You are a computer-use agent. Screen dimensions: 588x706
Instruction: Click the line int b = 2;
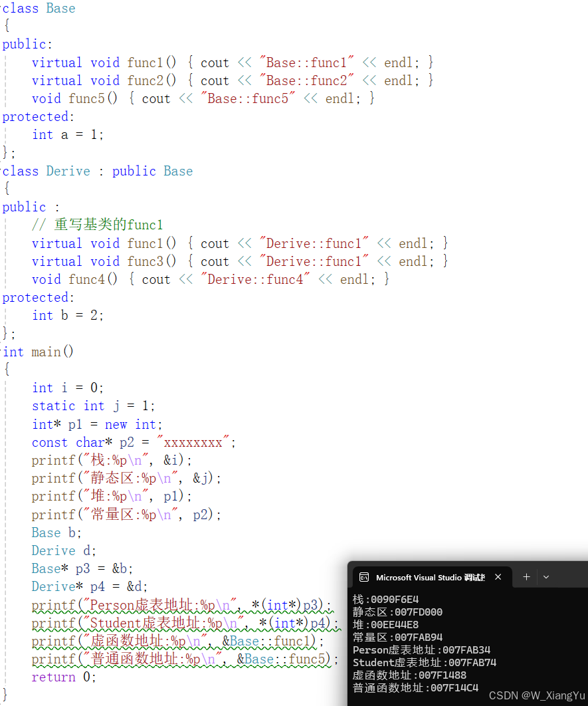[x=68, y=316]
